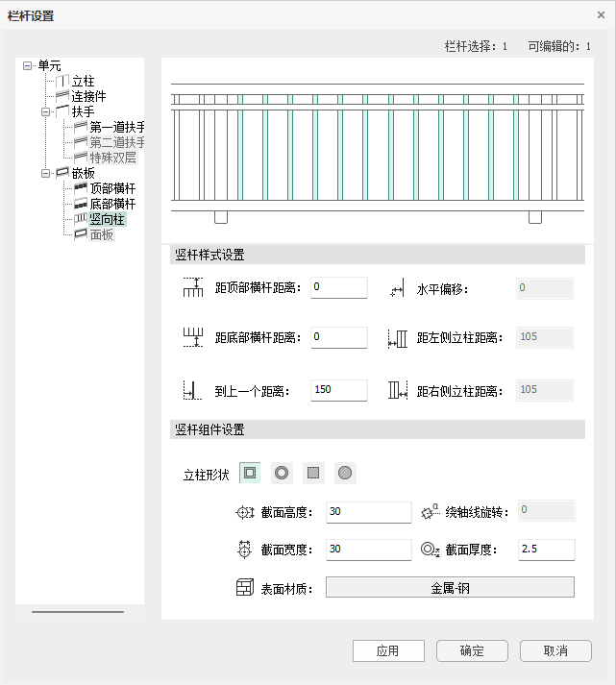The image size is (616, 685).
Task: Select 嵌板 tree item
Action: pyautogui.click(x=83, y=174)
